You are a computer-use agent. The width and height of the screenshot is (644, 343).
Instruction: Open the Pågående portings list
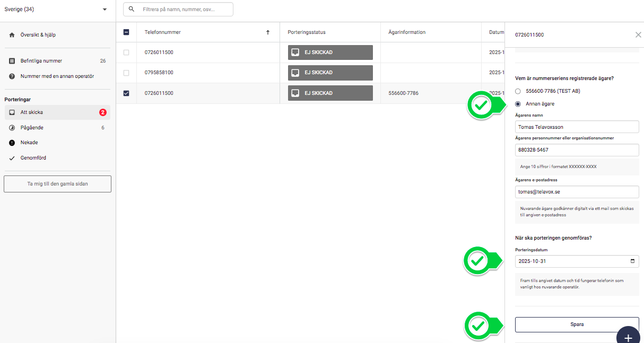tap(32, 128)
